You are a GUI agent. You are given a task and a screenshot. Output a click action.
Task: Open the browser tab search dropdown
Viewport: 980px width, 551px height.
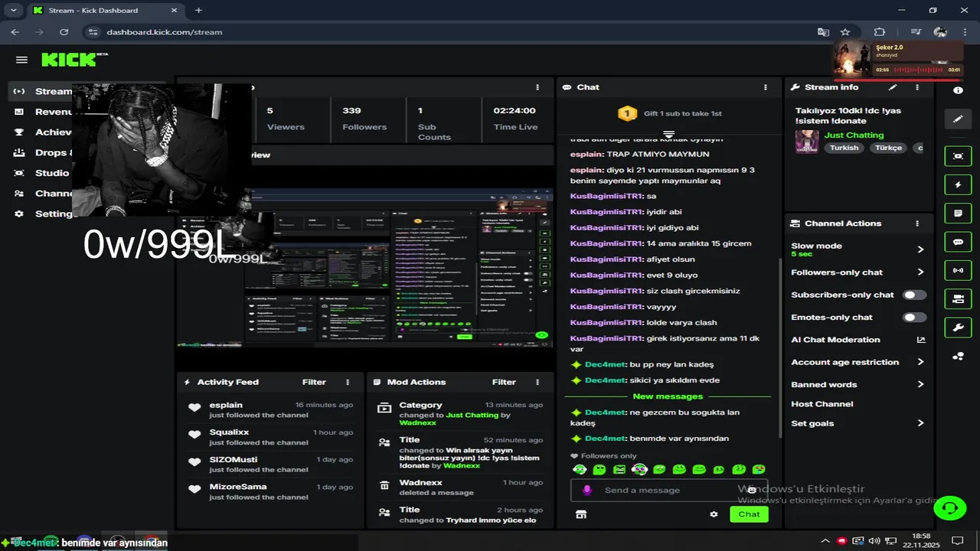pyautogui.click(x=13, y=11)
